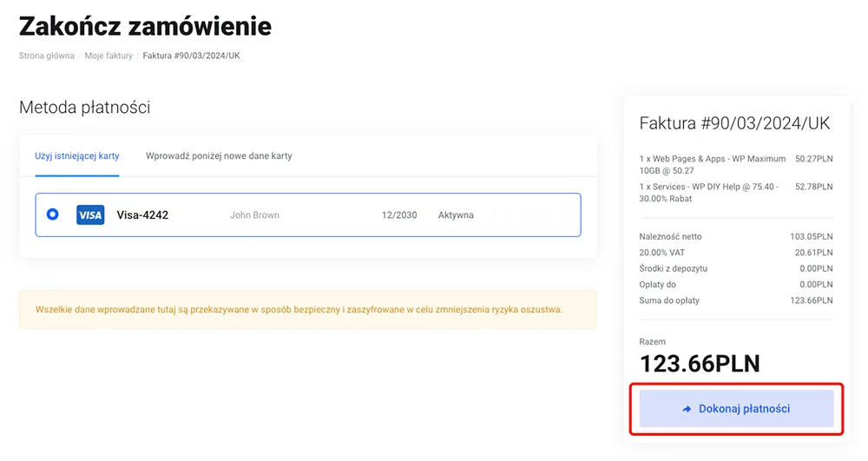Viewport: 868px width, 461px height.
Task: Click the '50.27PLN' item price
Action: [814, 158]
